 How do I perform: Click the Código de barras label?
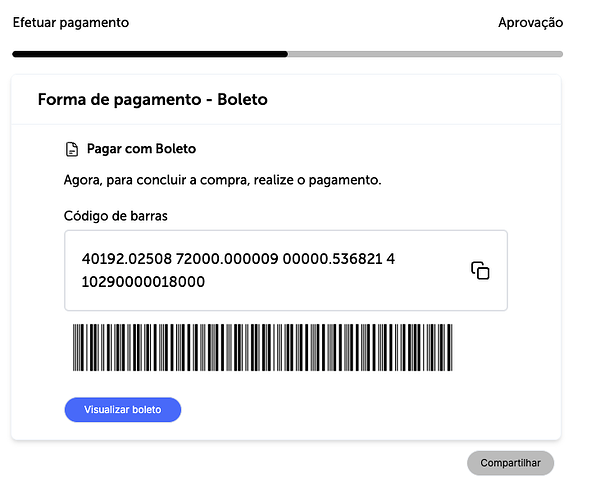(x=116, y=216)
